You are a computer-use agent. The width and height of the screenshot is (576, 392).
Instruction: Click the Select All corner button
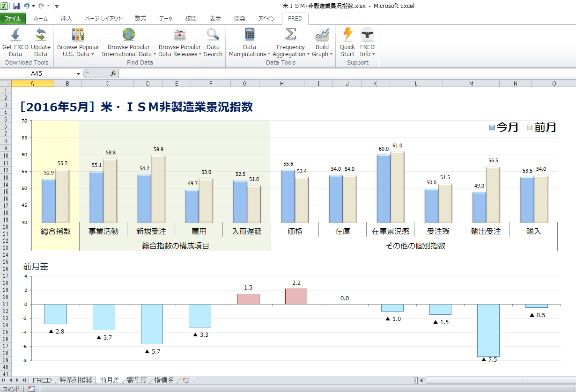pos(5,83)
